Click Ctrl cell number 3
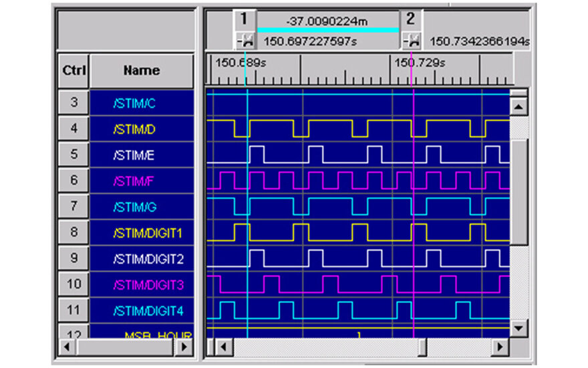Screen dimensions: 588x368 coord(74,102)
